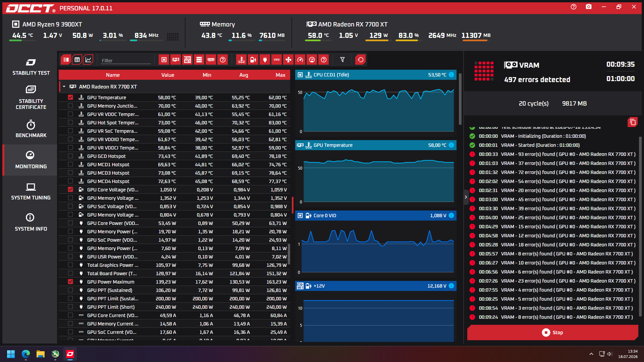This screenshot has width=644, height=362.
Task: Copy the test log to clipboard
Action: (x=633, y=122)
